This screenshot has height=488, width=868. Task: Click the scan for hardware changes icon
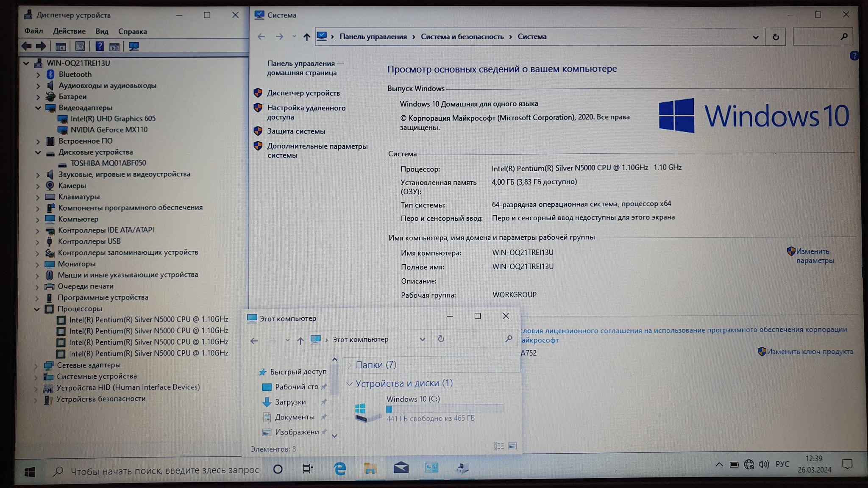[x=134, y=46]
